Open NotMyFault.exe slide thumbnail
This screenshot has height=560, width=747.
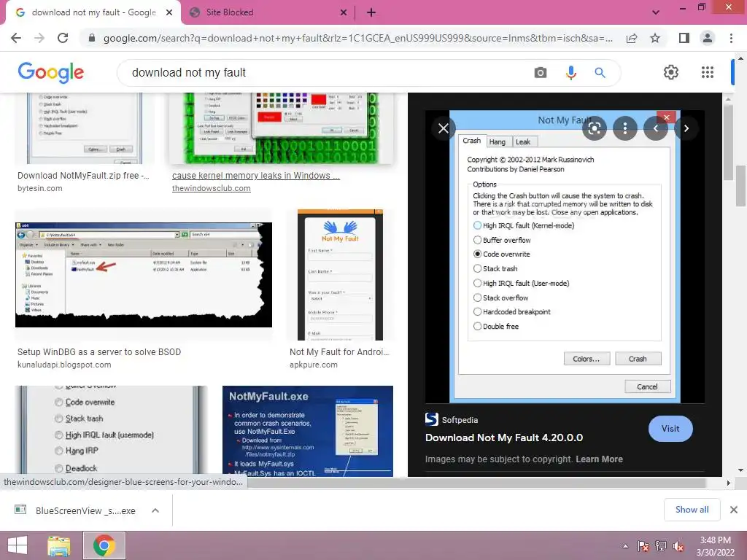point(308,431)
